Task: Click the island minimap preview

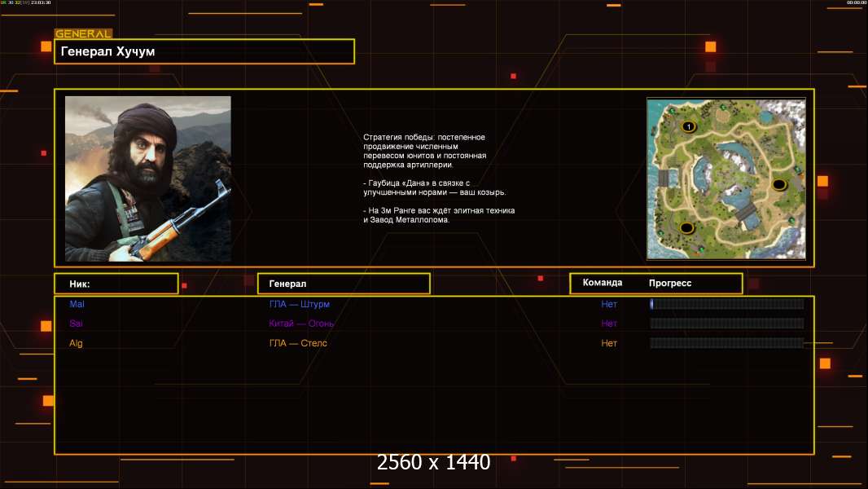Action: click(x=726, y=178)
